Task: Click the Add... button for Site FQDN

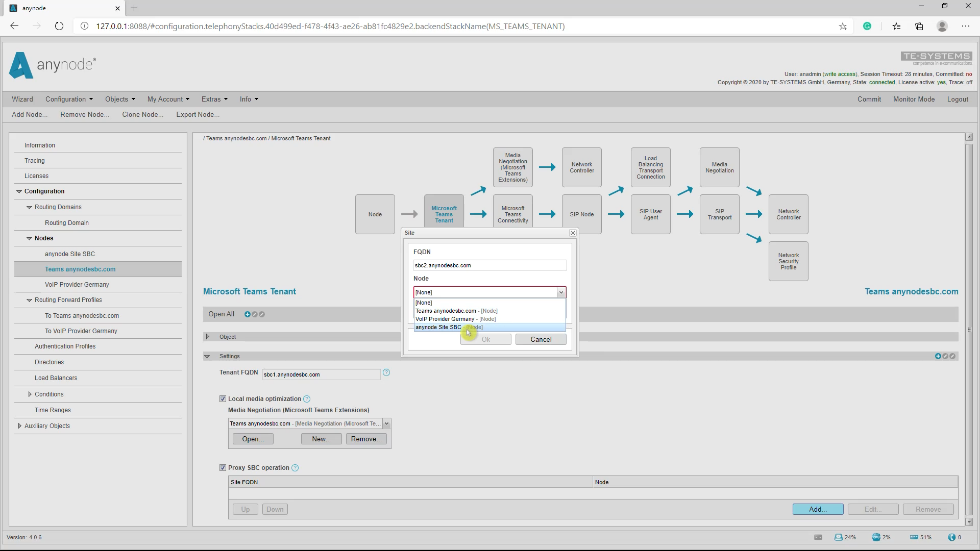Action: [818, 509]
